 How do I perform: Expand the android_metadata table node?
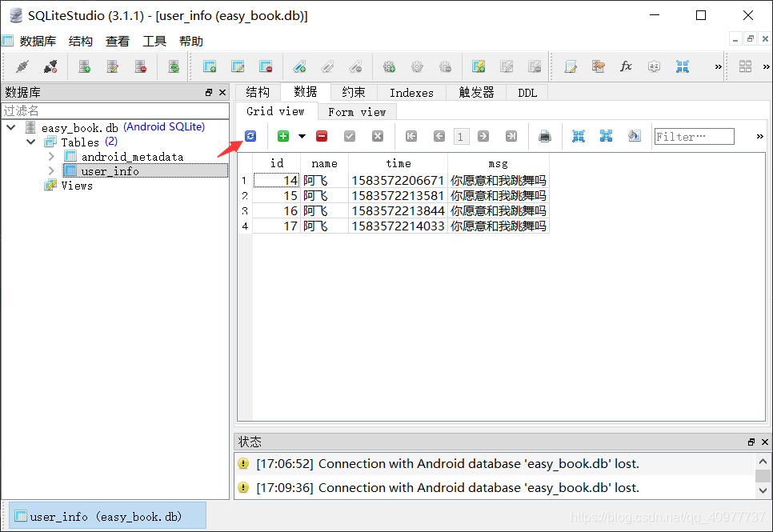50,156
